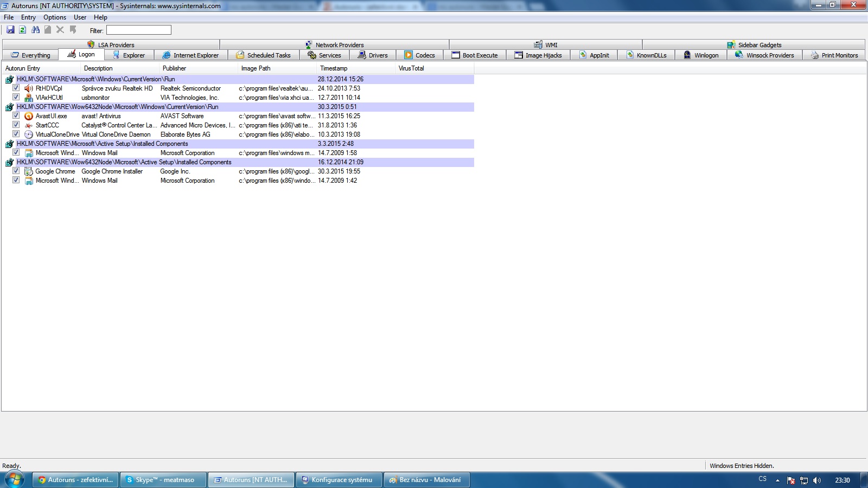Focus the Filter text box
Screen dimensions: 868x488
[x=139, y=30]
